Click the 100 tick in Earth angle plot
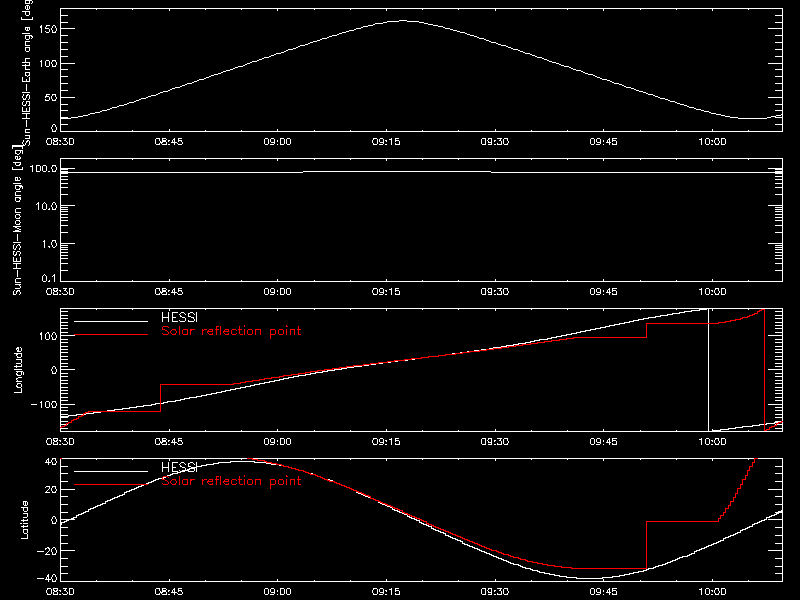 pos(50,64)
